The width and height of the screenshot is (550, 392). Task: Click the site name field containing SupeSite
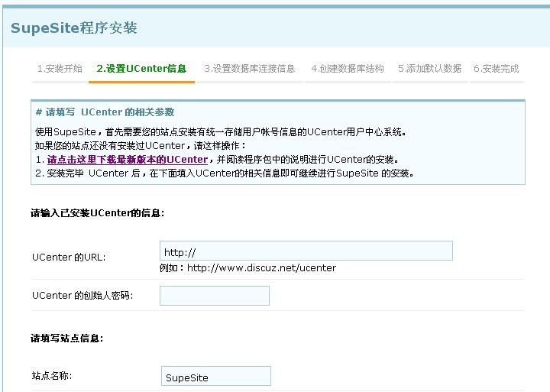coord(215,376)
